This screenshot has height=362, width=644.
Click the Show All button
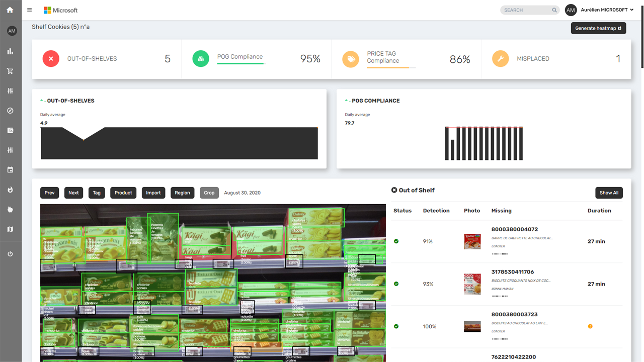(x=609, y=193)
